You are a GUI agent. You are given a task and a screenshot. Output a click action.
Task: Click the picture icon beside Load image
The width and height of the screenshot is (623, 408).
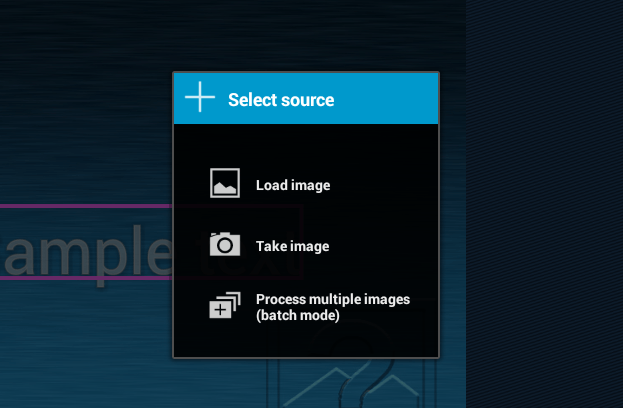click(225, 183)
